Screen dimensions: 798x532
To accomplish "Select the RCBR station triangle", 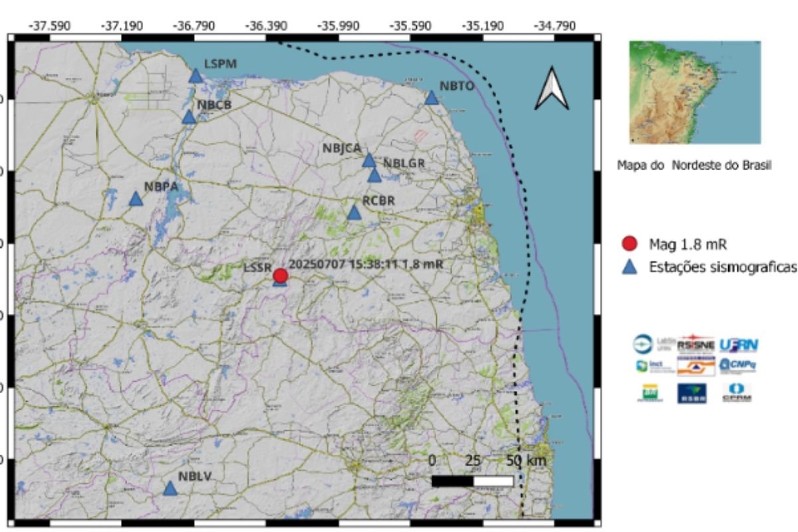I will pos(354,213).
